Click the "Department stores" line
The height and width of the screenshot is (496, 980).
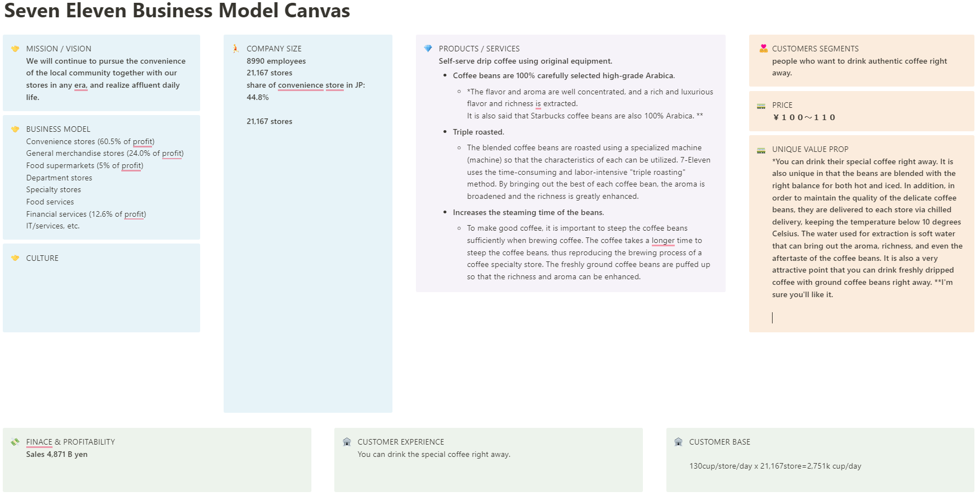59,178
